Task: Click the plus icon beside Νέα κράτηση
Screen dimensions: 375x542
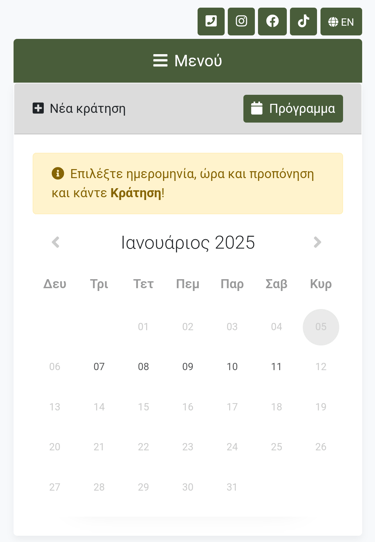Action: [38, 108]
